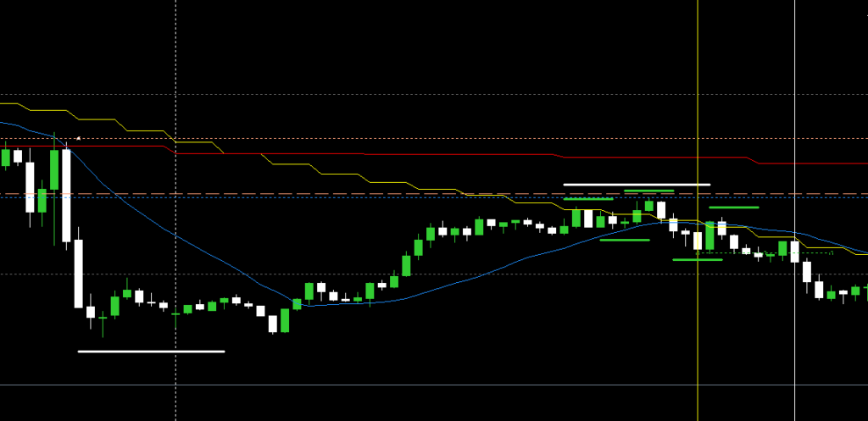Select the green segment right of yellow vertical line
This screenshot has height=421, width=868.
[x=733, y=207]
